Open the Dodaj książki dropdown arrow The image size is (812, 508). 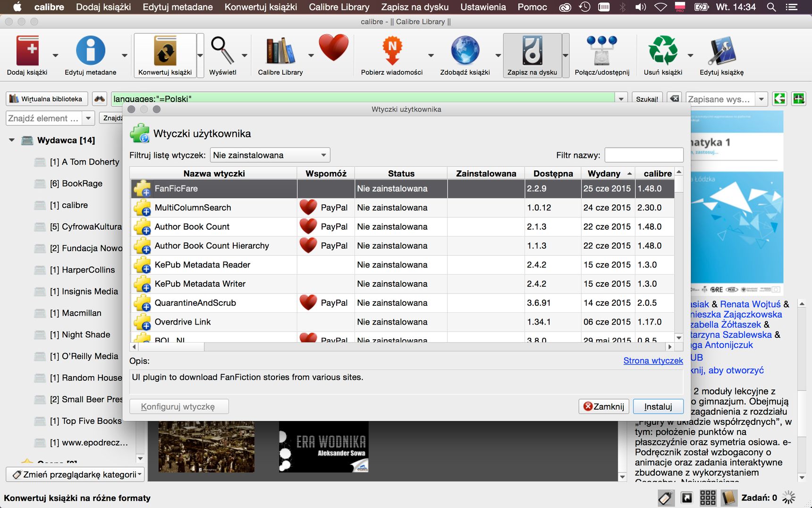[x=55, y=55]
